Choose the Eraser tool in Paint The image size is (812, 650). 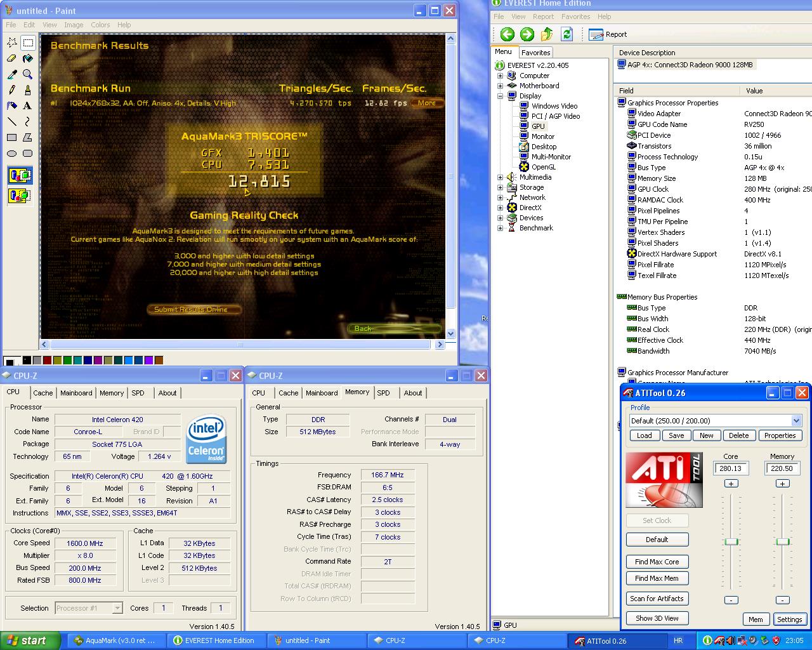point(12,58)
